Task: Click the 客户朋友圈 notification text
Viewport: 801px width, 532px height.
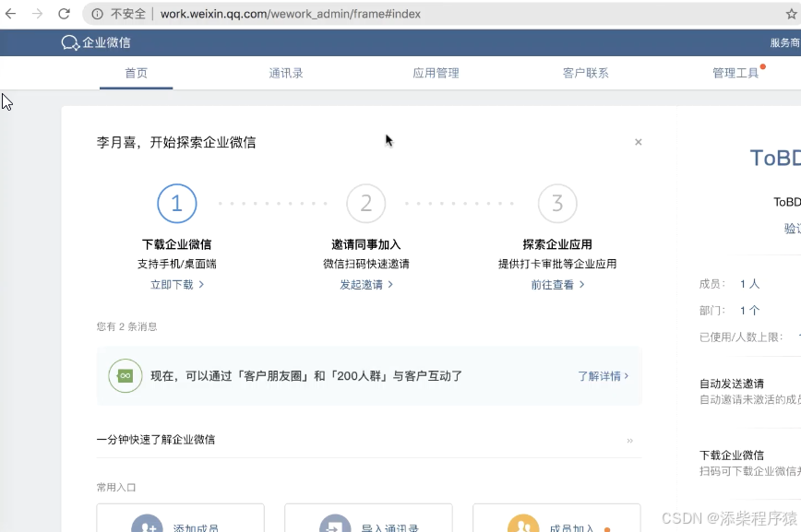Action: click(x=306, y=376)
